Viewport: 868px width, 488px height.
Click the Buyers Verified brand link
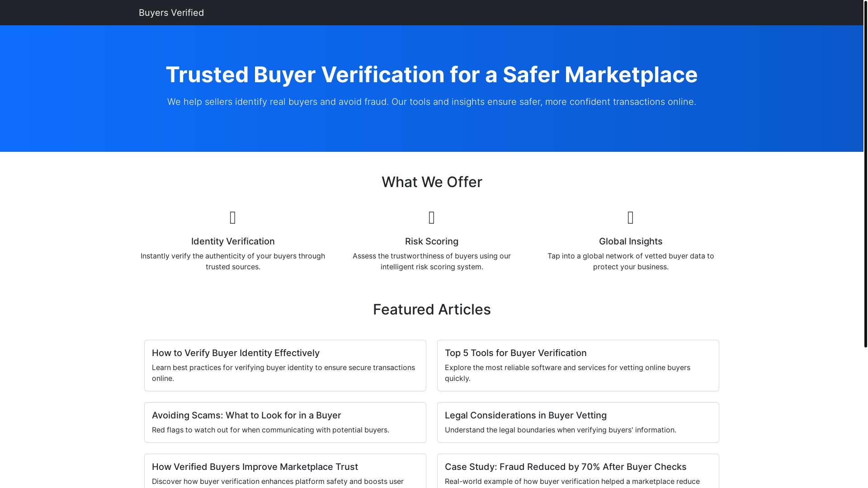click(x=171, y=13)
